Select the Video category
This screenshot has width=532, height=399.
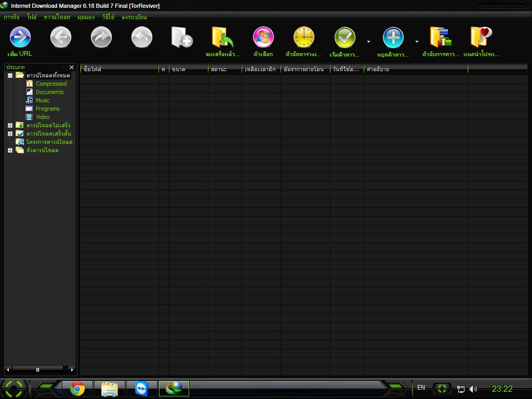coord(43,117)
